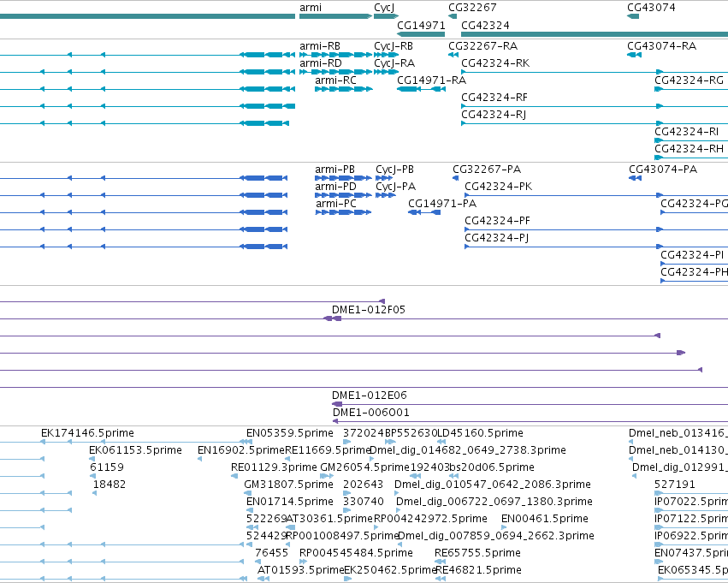This screenshot has width=728, height=583.
Task: Select transcript CG42324-RI label
Action: [x=687, y=132]
